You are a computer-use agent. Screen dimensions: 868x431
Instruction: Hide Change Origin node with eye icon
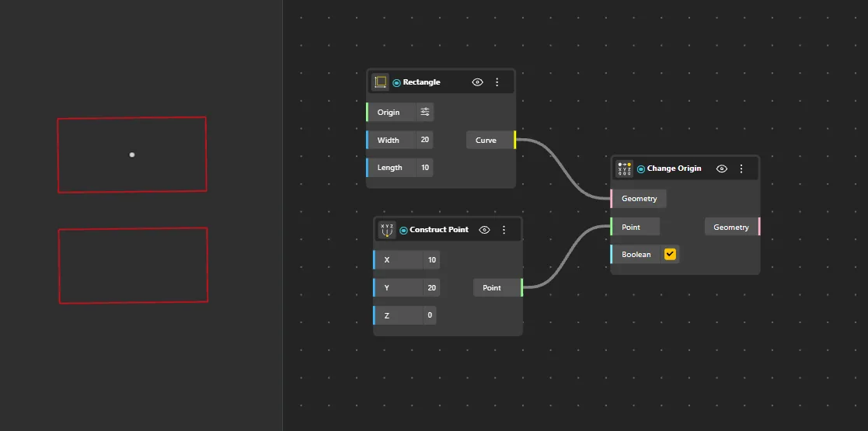[x=722, y=169]
